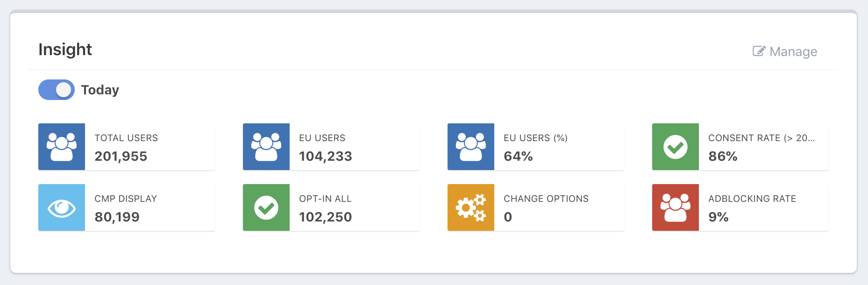This screenshot has height=285, width=868.
Task: Click the Change Options label text
Action: click(546, 199)
